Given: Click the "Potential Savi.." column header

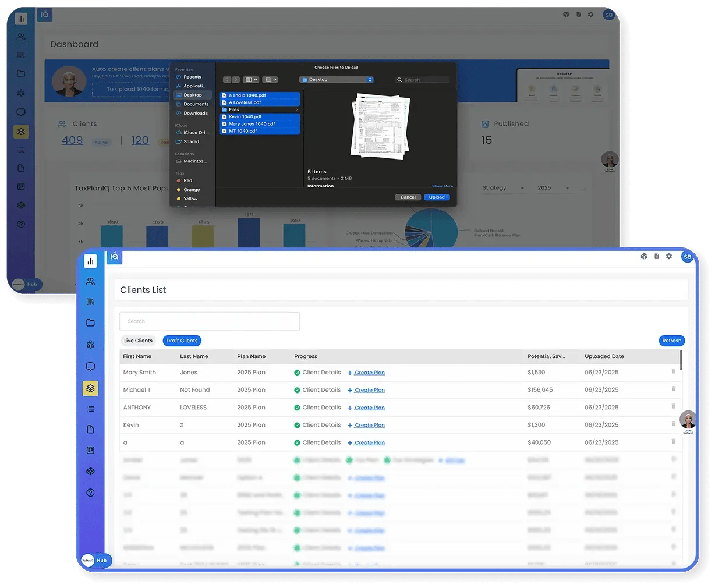Looking at the screenshot, I should point(546,356).
